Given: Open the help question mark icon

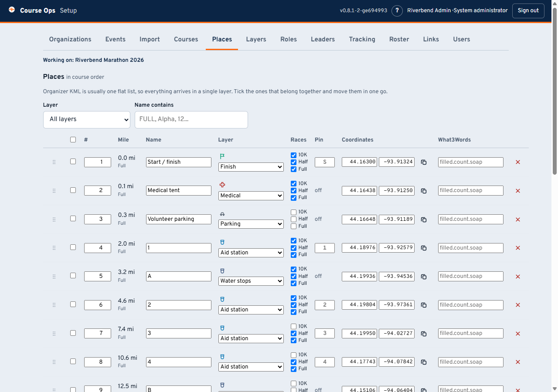Looking at the screenshot, I should [x=397, y=10].
